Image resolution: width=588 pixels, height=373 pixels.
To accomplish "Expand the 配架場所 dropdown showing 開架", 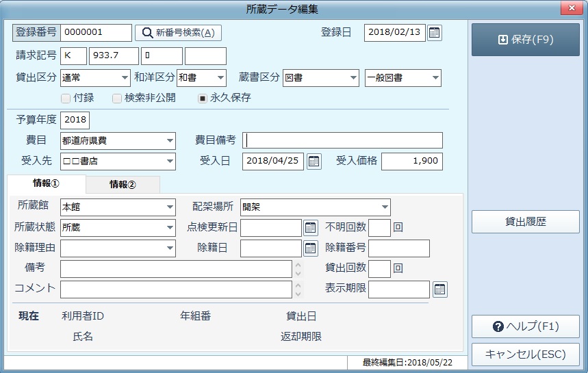I will (316, 207).
